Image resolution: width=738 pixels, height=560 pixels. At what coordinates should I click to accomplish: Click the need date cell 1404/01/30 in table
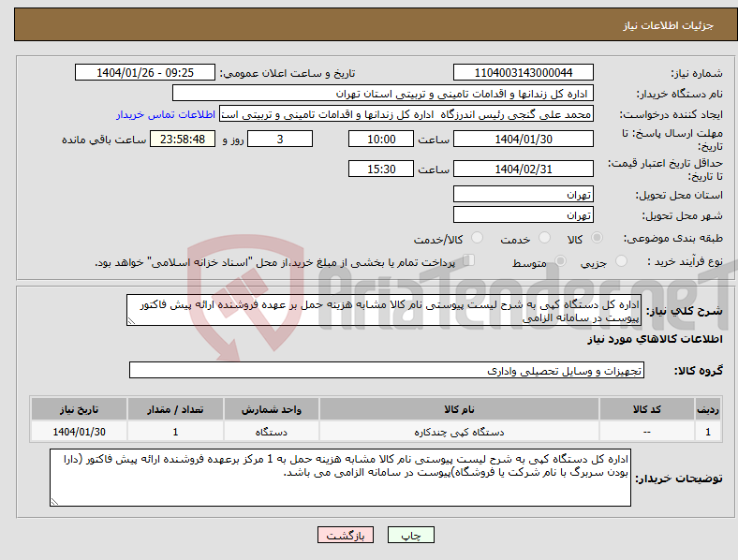tap(79, 432)
